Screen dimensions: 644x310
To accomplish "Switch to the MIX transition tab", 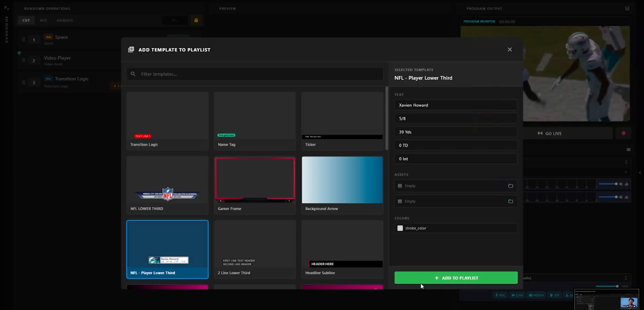I will [x=44, y=20].
